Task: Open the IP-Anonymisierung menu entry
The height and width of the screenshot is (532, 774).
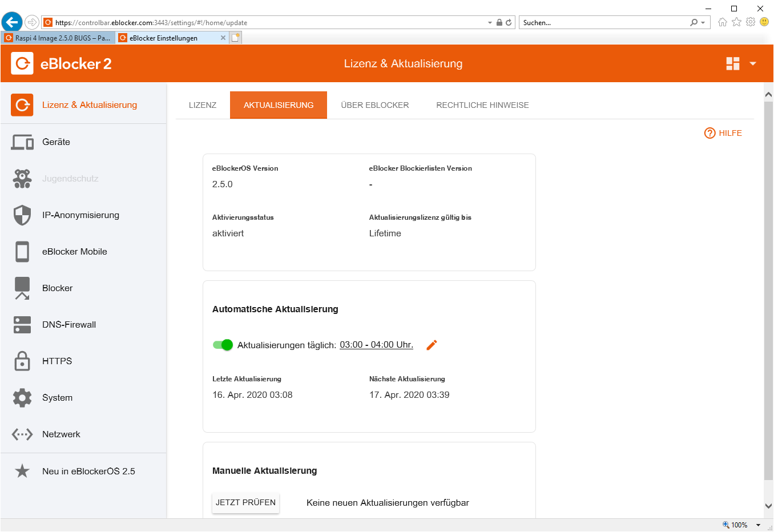Action: pyautogui.click(x=83, y=215)
